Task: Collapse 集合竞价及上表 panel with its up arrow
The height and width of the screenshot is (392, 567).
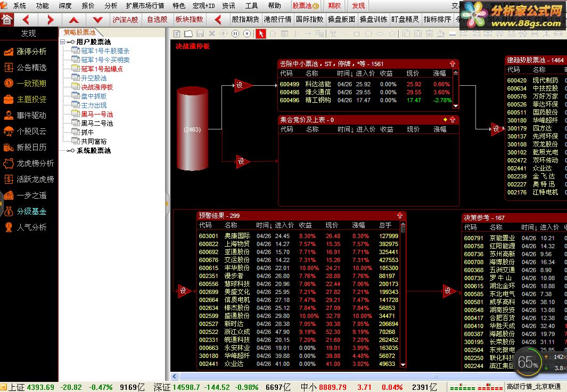Action: click(453, 119)
